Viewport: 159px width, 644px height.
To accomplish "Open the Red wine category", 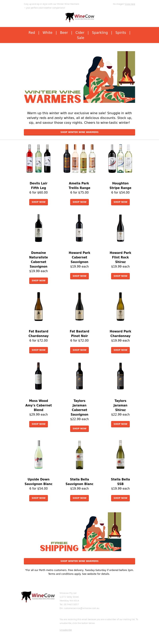I will pos(32,32).
